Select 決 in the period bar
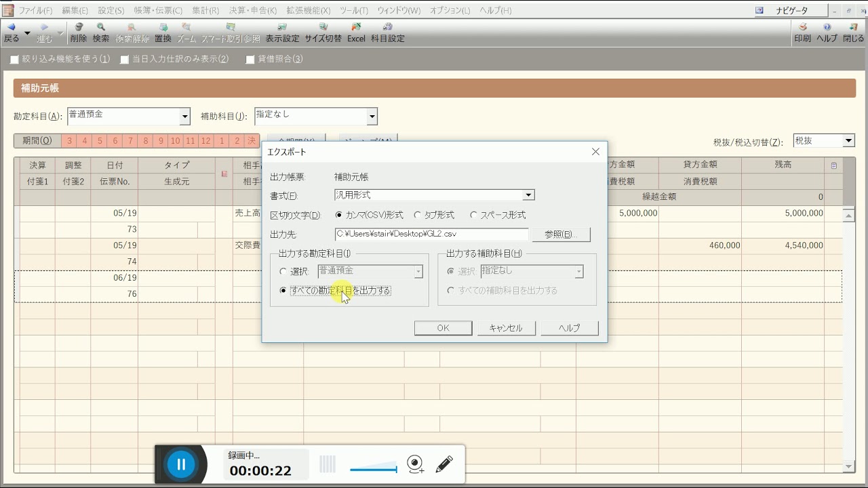 (252, 141)
